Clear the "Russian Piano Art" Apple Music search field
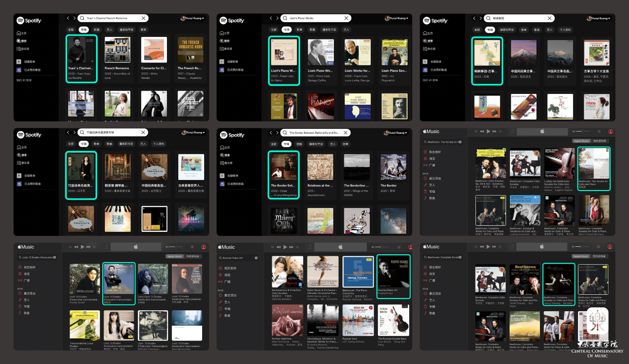The height and width of the screenshot is (364, 629). [256, 258]
